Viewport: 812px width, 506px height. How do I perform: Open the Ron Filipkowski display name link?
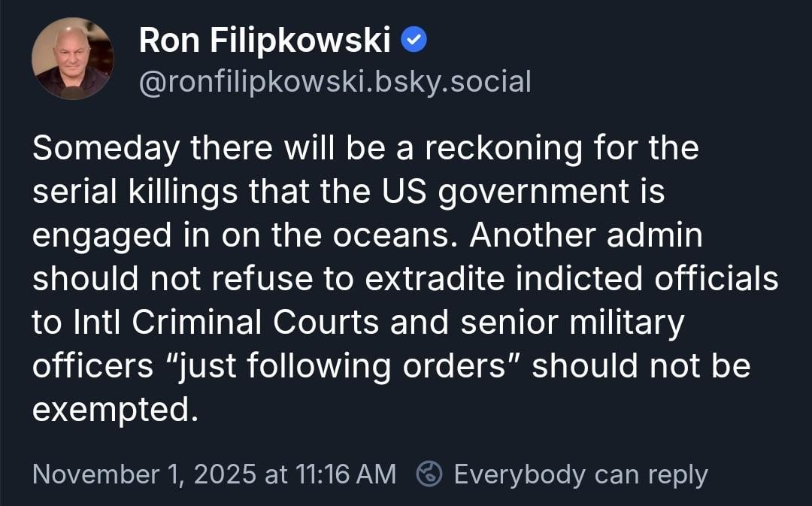pos(265,41)
